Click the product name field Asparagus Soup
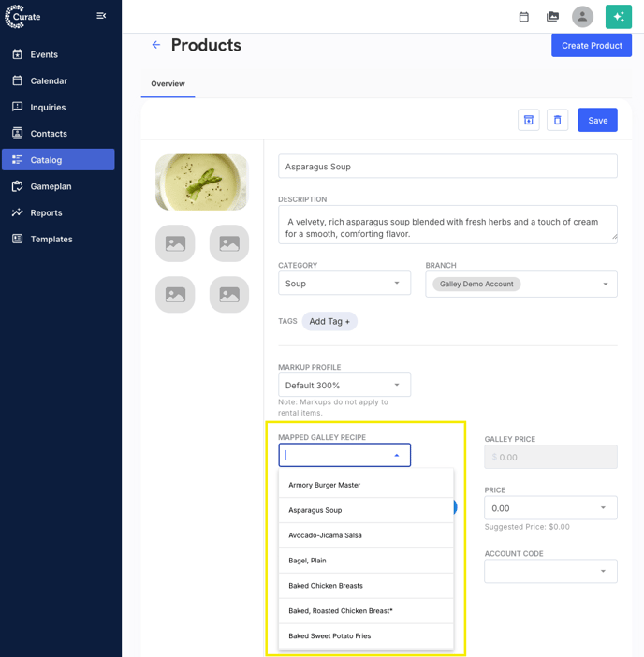The image size is (644, 657). tap(447, 167)
